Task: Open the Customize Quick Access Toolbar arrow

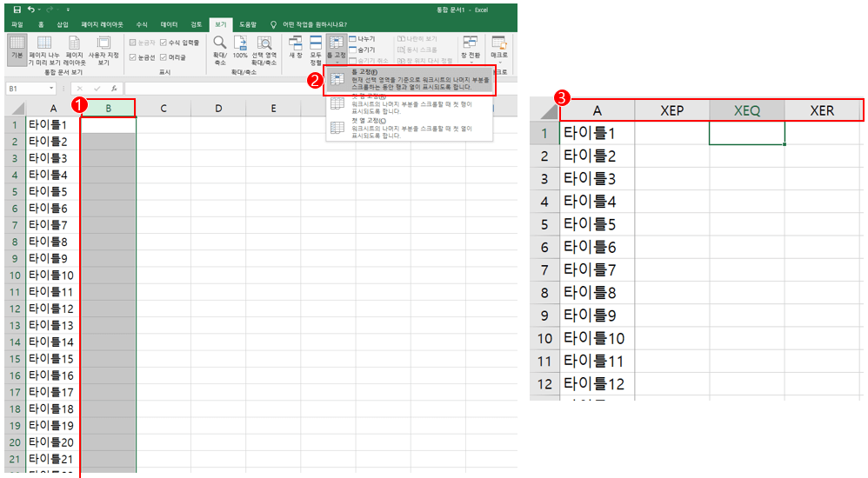Action: click(68, 10)
